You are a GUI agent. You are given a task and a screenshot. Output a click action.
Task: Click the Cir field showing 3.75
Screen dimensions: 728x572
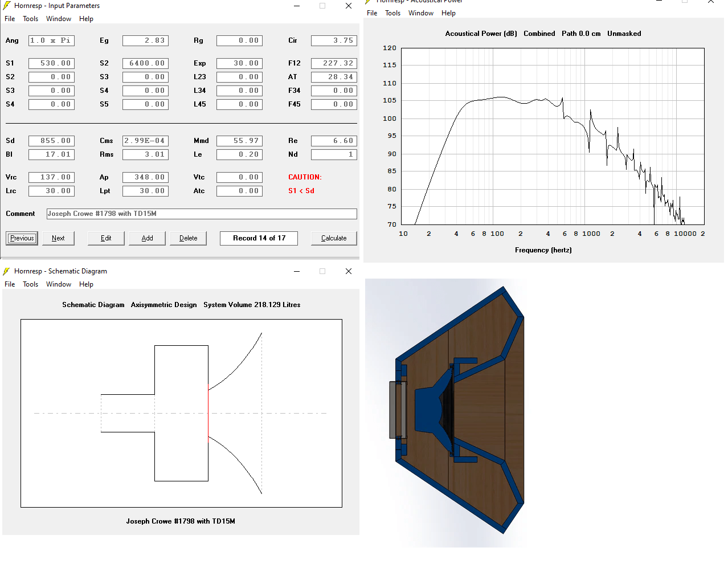point(334,40)
